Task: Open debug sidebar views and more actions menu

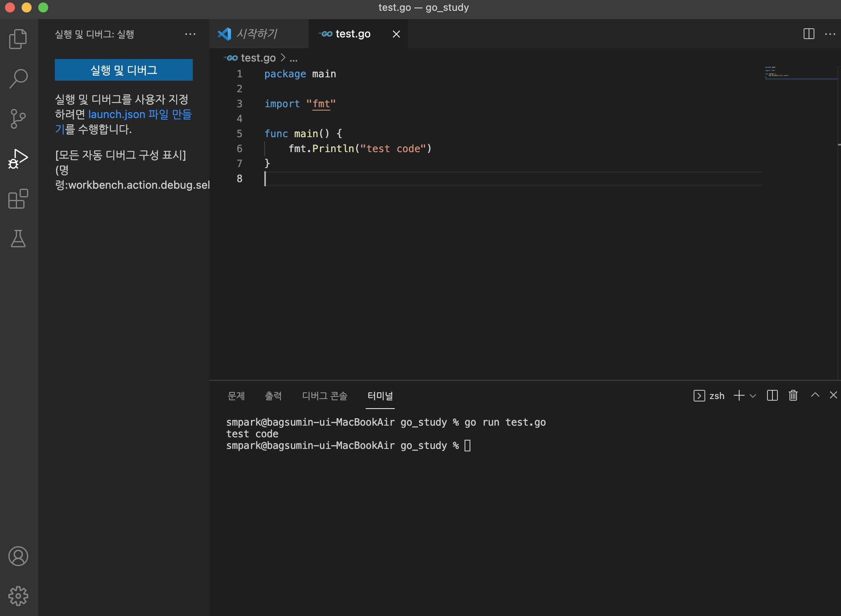Action: click(x=190, y=34)
